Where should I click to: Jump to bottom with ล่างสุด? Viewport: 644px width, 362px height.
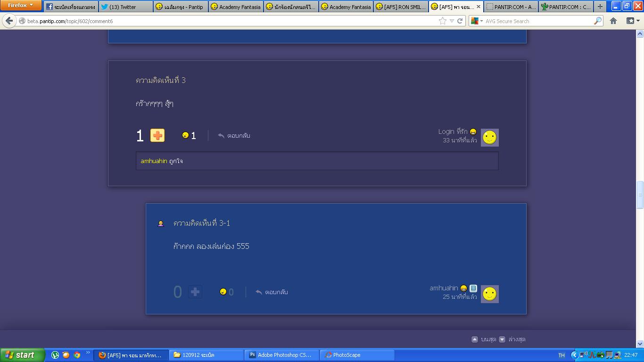click(x=517, y=339)
